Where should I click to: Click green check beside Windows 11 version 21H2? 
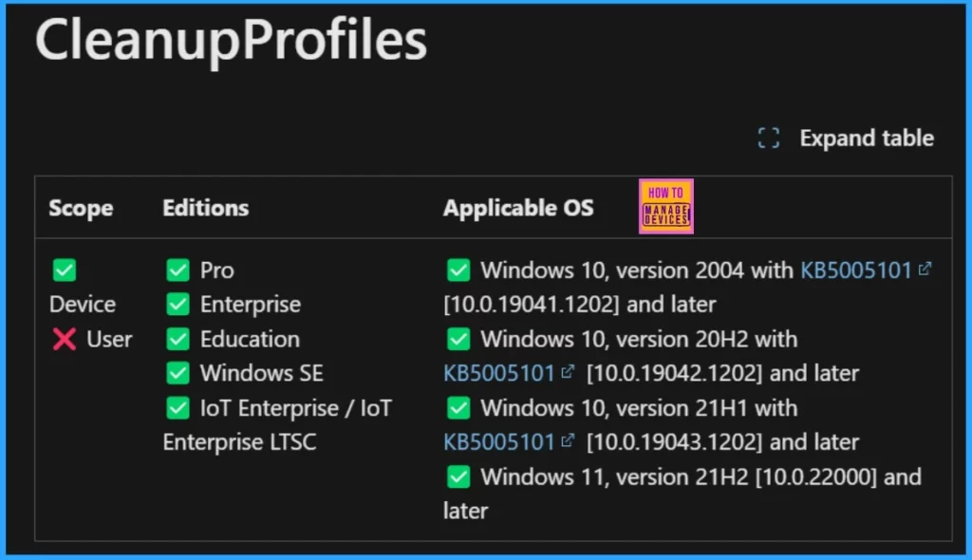coord(458,476)
